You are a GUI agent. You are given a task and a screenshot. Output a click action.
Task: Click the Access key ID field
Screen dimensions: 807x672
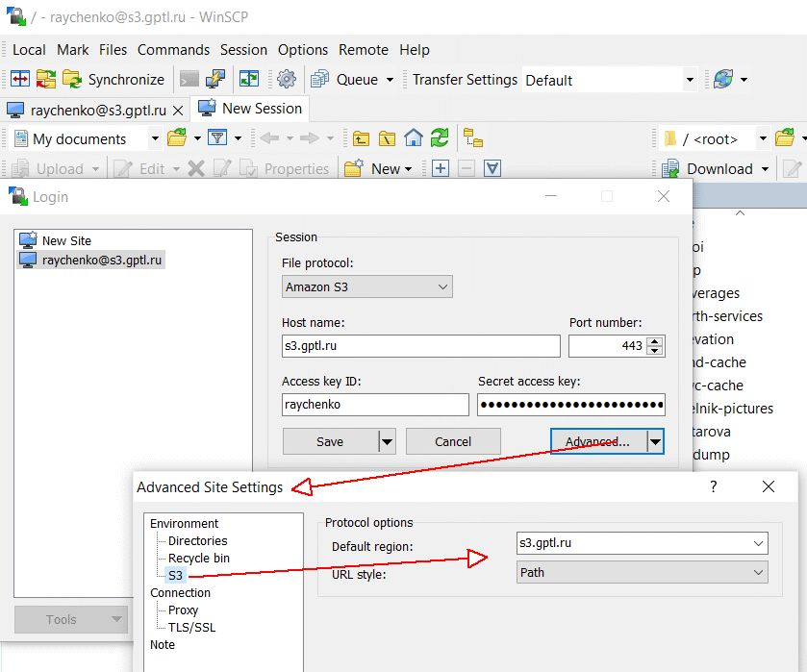tap(375, 405)
